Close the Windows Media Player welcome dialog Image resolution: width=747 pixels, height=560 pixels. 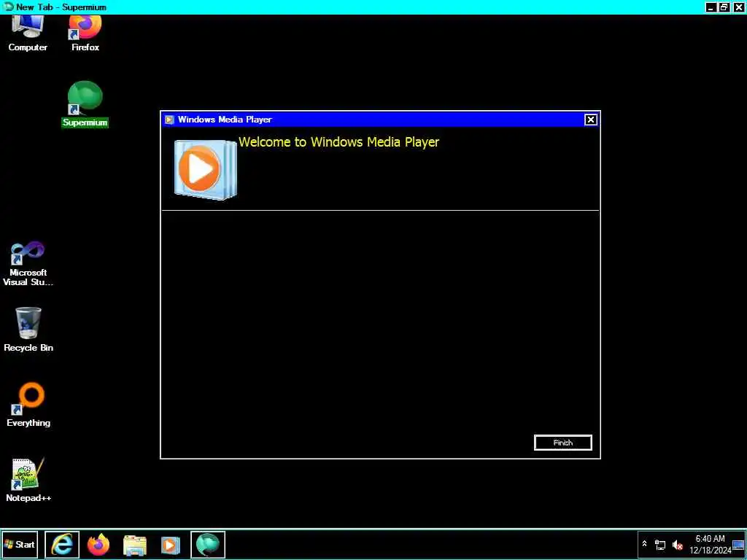[590, 120]
